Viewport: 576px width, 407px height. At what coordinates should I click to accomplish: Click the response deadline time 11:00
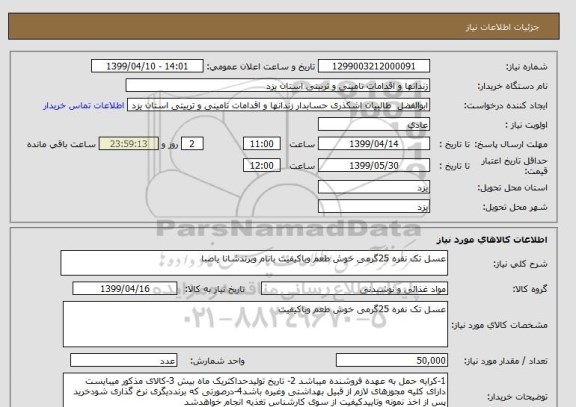(262, 144)
